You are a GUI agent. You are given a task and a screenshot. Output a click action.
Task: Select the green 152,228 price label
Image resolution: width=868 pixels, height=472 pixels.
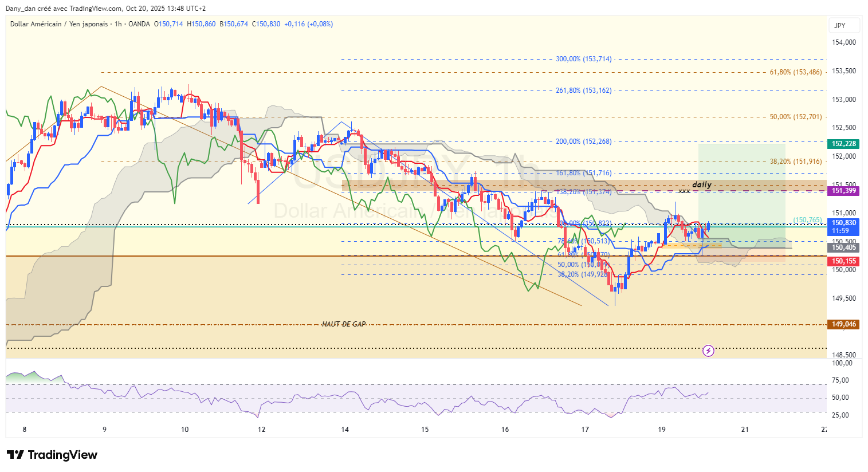843,144
